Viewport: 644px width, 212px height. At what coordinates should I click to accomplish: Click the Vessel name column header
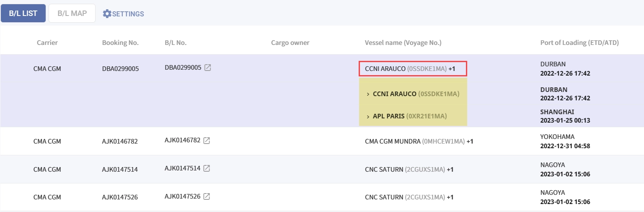pyautogui.click(x=403, y=43)
